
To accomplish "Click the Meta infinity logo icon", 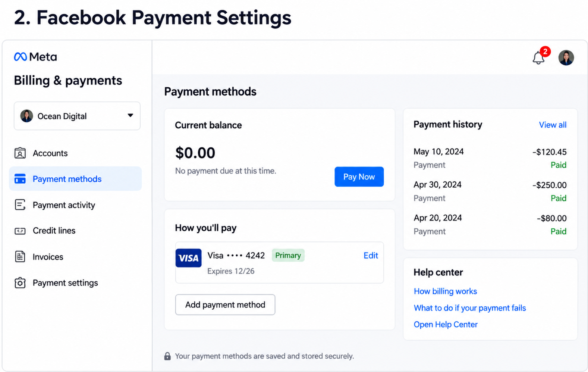I will (20, 57).
